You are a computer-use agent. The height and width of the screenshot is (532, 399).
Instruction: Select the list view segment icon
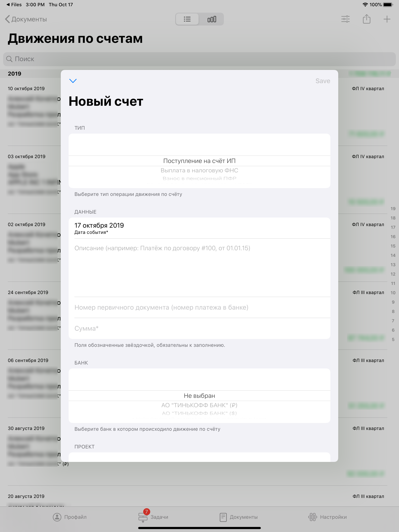click(187, 19)
